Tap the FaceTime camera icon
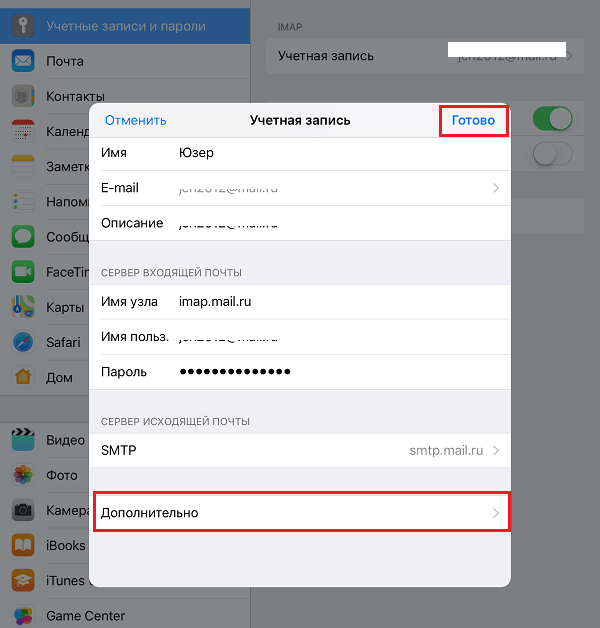 [23, 272]
